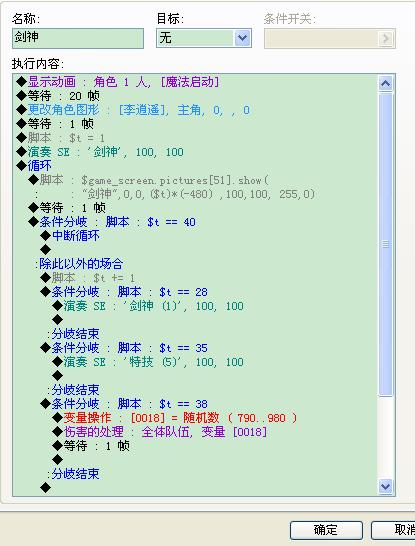The width and height of the screenshot is (415, 546).
Task: Select the 除此以外的场合 line
Action: [x=79, y=264]
